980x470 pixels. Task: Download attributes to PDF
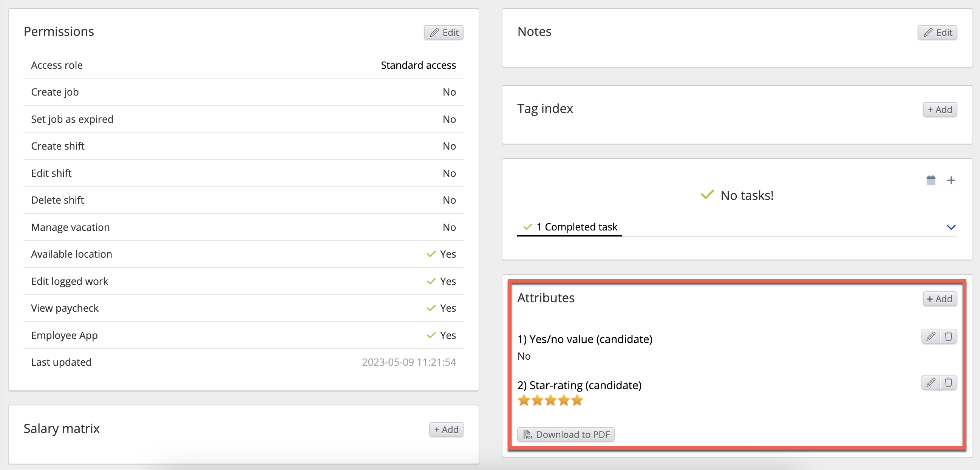(x=566, y=434)
